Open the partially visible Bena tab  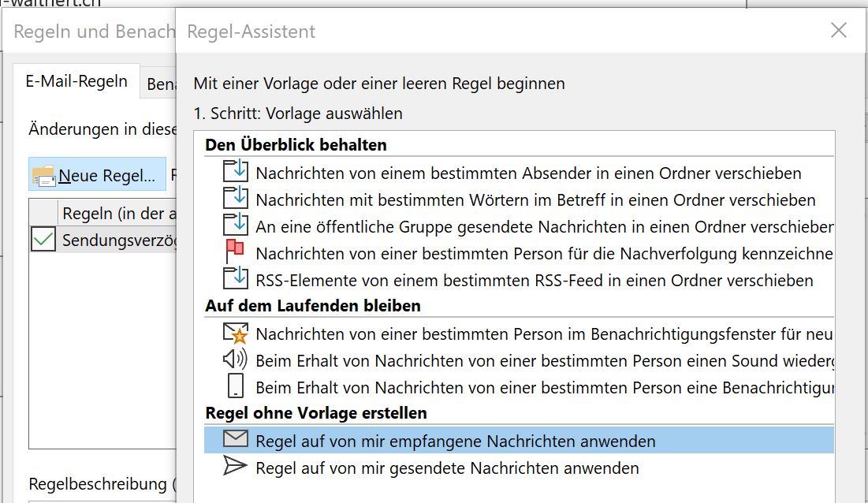(x=159, y=84)
